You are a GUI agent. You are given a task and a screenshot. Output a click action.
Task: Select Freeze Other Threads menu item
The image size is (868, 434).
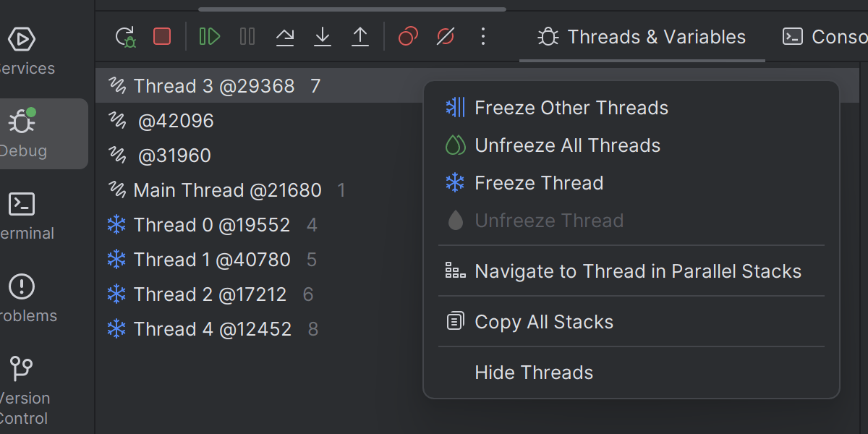pos(571,108)
